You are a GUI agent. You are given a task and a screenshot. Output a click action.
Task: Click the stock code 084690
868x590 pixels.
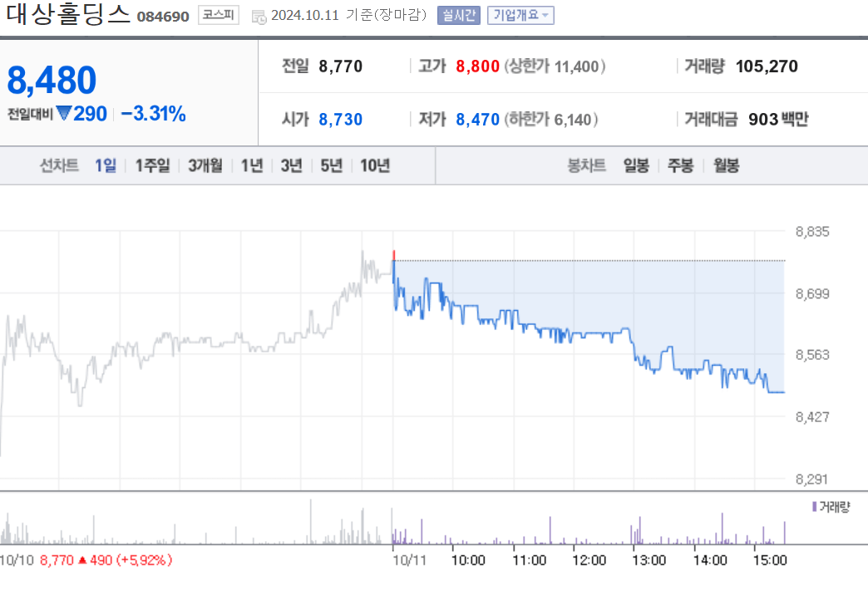coord(163,17)
